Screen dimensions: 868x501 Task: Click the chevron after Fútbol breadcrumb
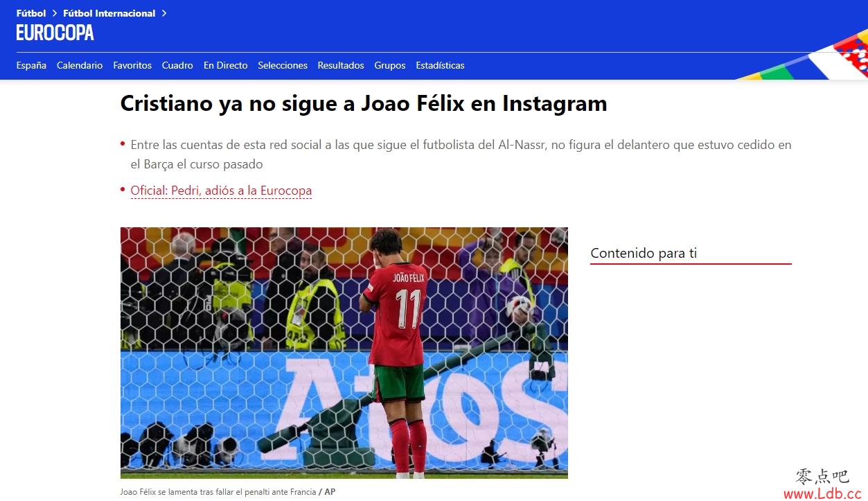point(54,13)
